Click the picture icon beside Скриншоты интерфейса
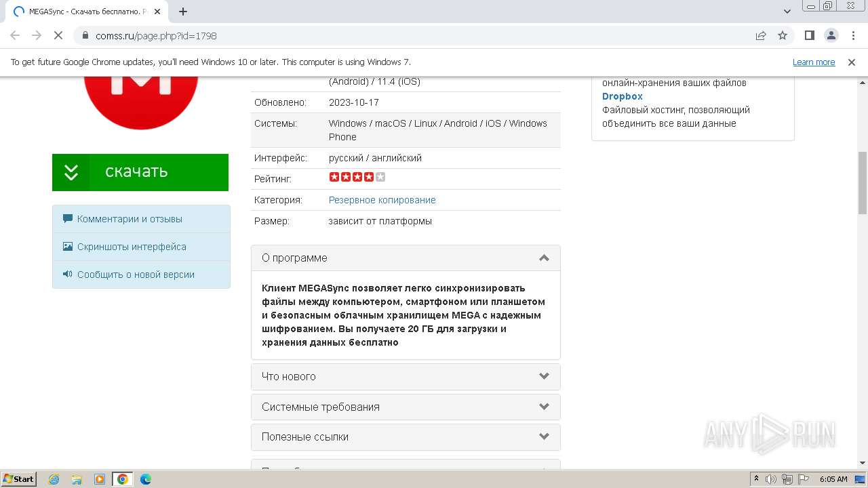This screenshot has width=868, height=488. point(68,247)
